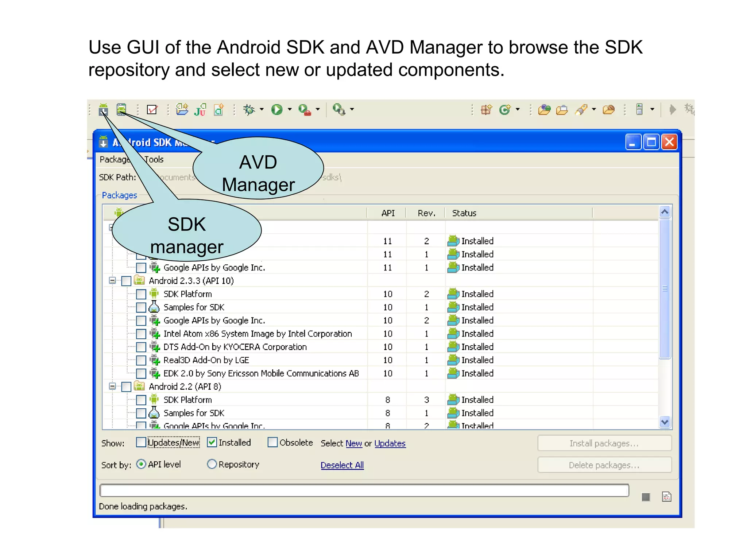Open the Tools menu
The width and height of the screenshot is (747, 560).
pos(154,159)
